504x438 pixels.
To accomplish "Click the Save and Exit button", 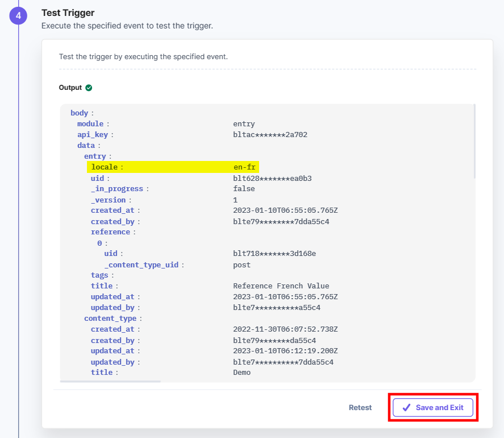I will 434,407.
